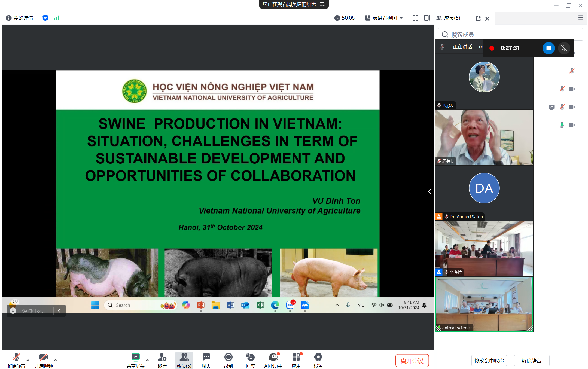Stop recording with blue stop button
This screenshot has height=369, width=588.
click(x=549, y=48)
